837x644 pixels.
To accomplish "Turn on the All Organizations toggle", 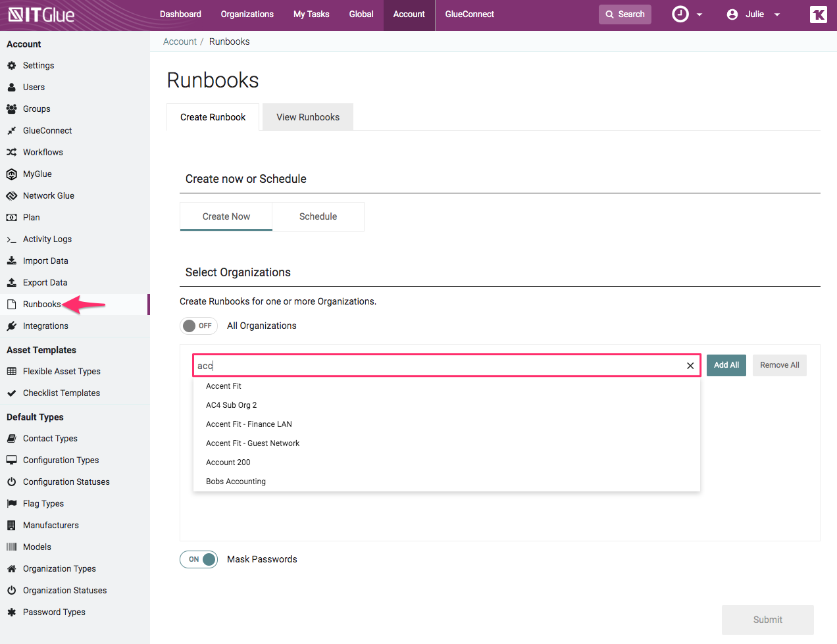I will tap(199, 326).
